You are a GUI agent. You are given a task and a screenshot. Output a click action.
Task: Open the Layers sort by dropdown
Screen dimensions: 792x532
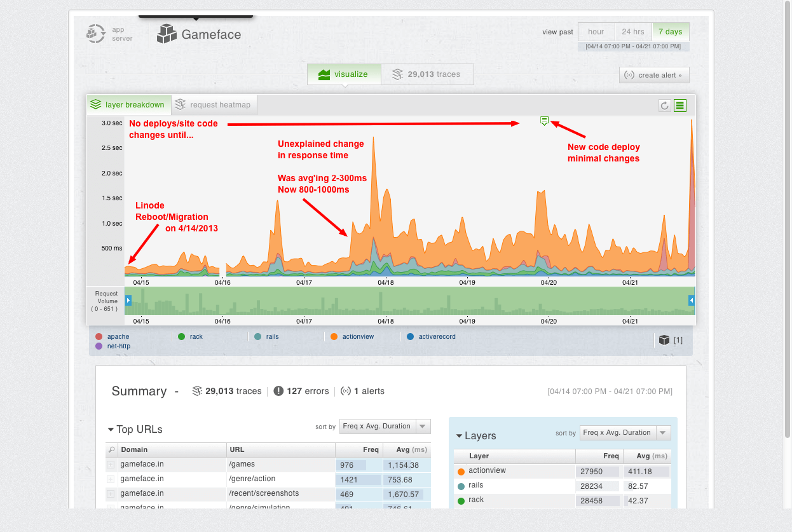[625, 433]
